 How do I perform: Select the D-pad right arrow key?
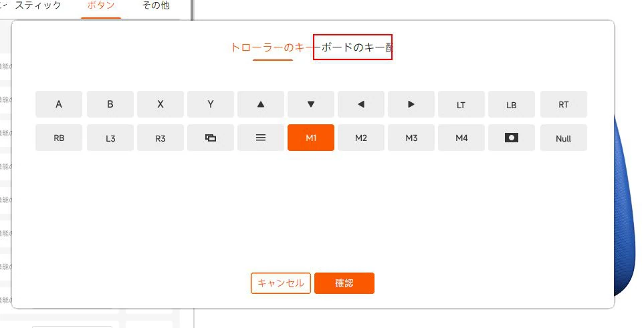tap(411, 104)
